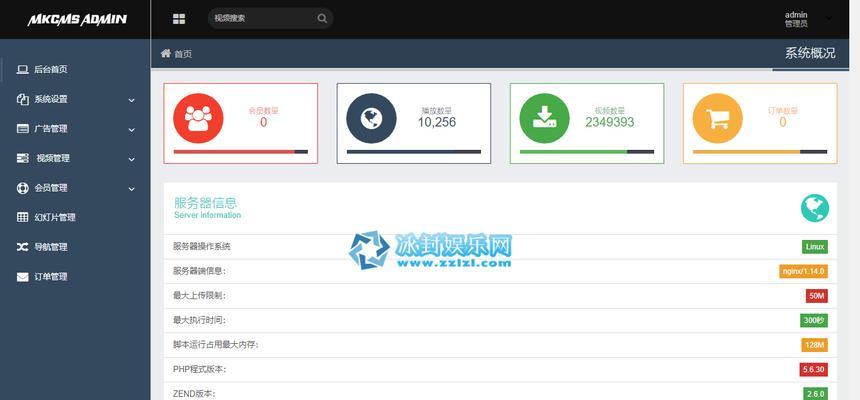Open 广告管理 menu item
Image resolution: width=860 pixels, height=400 pixels.
pos(51,129)
